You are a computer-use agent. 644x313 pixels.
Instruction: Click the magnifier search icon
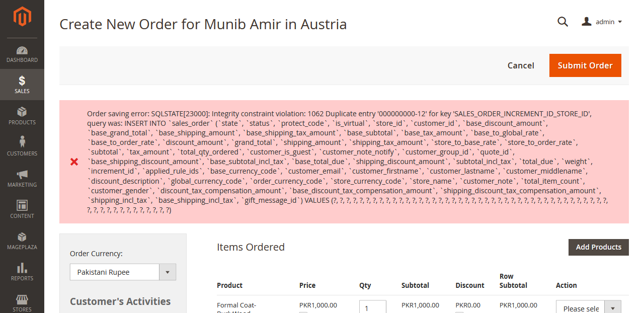pos(562,22)
